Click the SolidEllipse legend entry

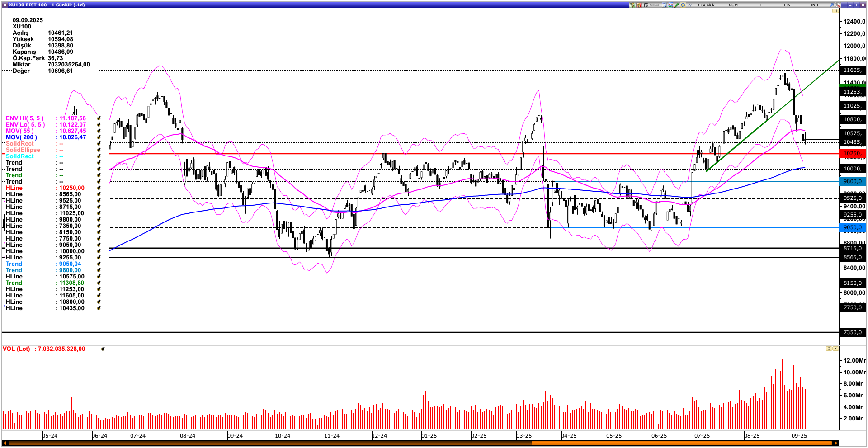[x=23, y=150]
